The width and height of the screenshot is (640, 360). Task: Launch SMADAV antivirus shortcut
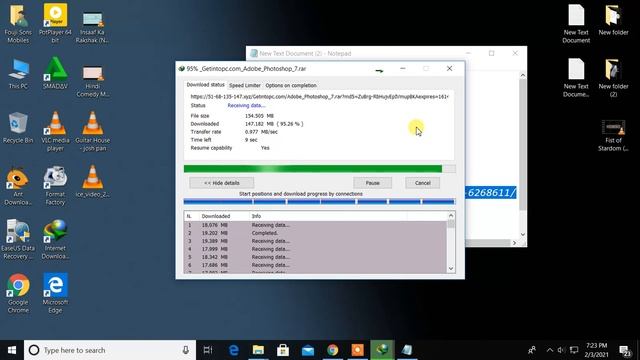pos(55,73)
